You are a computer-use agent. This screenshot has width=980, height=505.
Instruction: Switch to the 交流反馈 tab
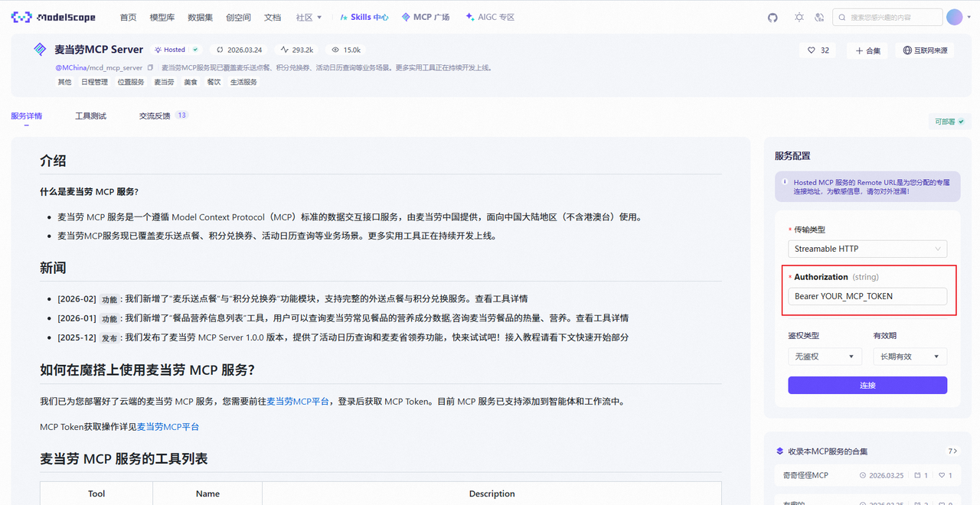click(x=155, y=116)
